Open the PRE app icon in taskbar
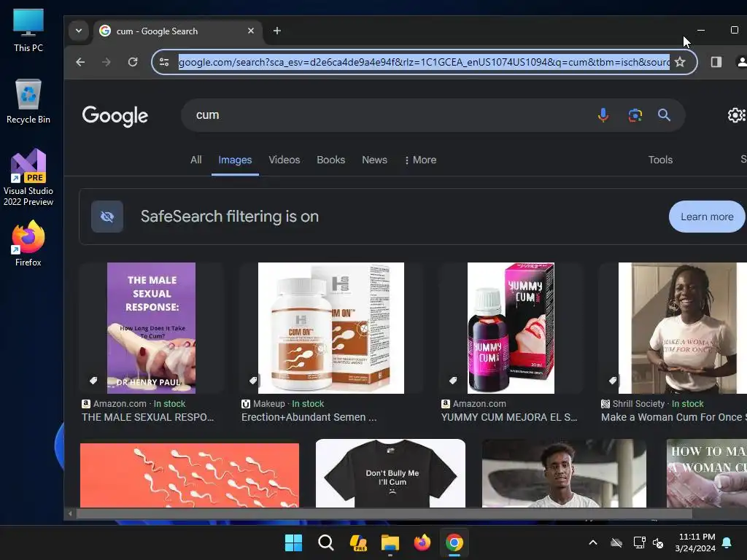 pos(358,542)
